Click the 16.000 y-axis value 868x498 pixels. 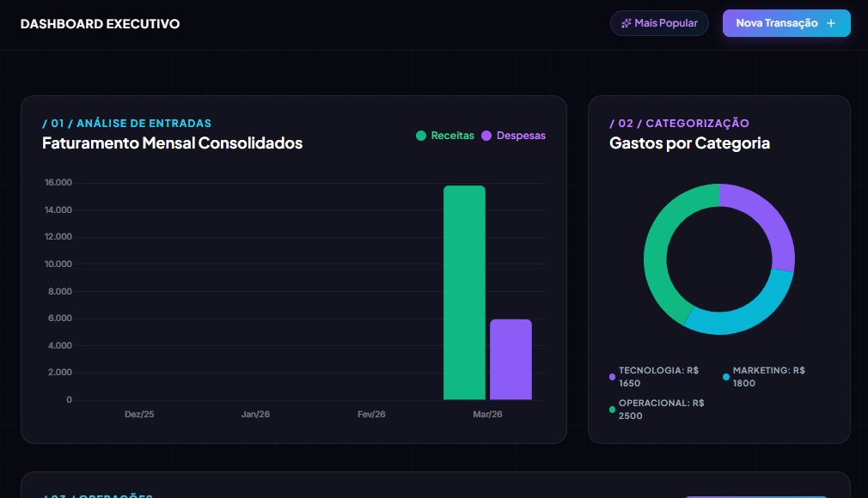point(58,183)
